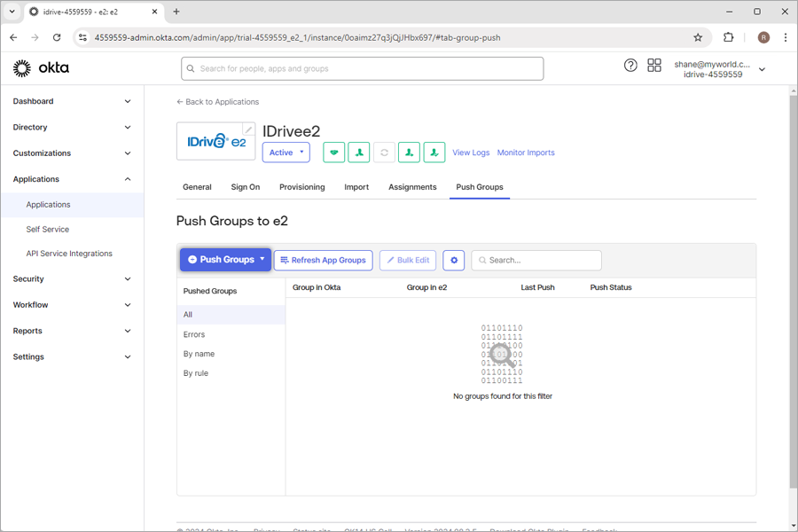Bookmark this page with star icon
This screenshot has width=798, height=532.
tap(698, 37)
